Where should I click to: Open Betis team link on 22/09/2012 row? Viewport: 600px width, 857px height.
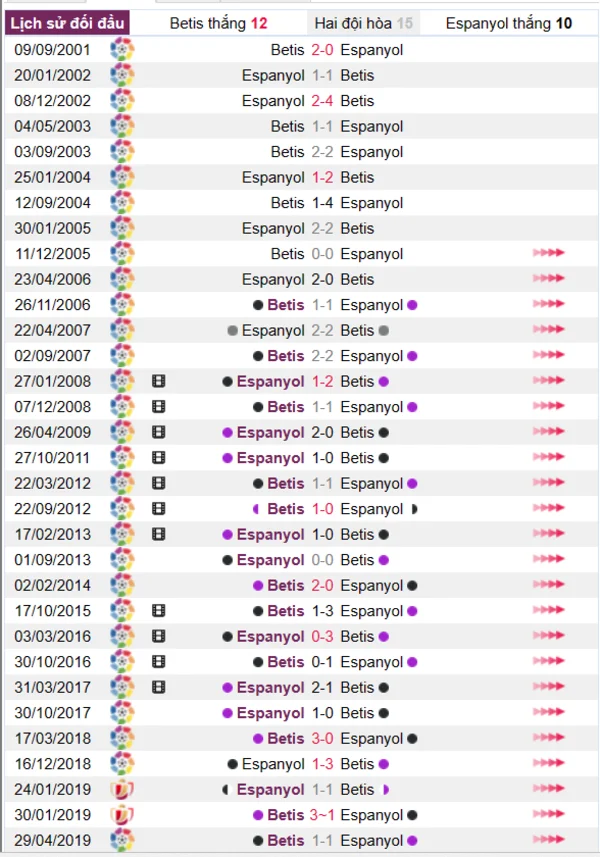(x=286, y=509)
